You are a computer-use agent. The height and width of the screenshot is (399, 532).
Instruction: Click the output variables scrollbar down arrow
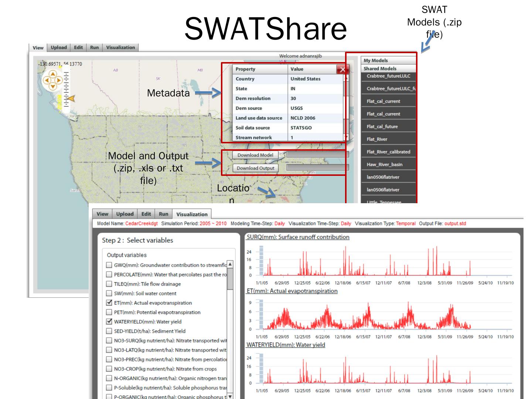click(230, 396)
